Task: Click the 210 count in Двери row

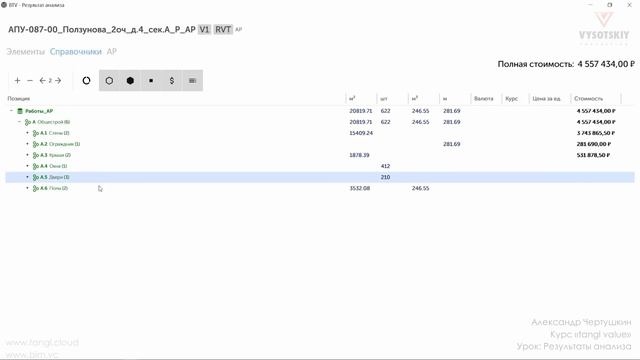Action: 385,177
